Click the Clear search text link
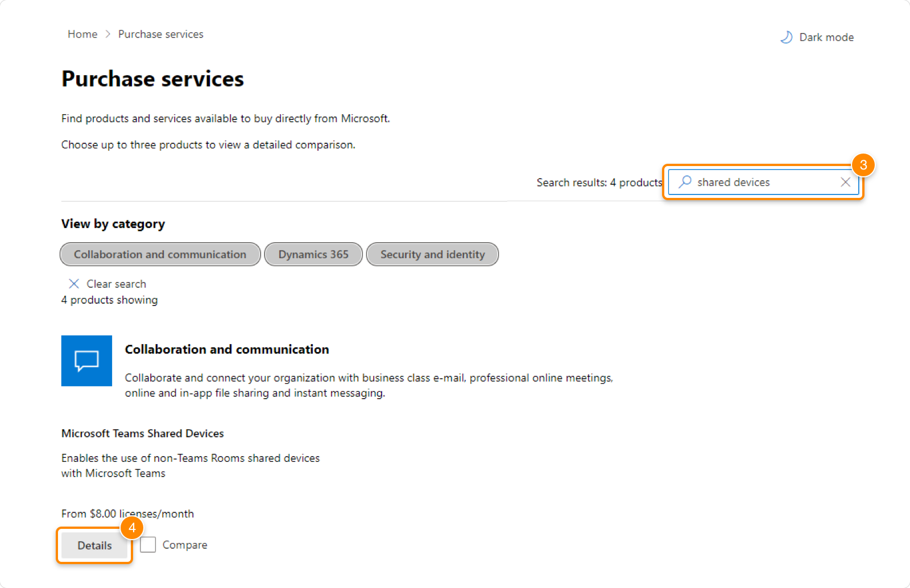 pos(116,284)
